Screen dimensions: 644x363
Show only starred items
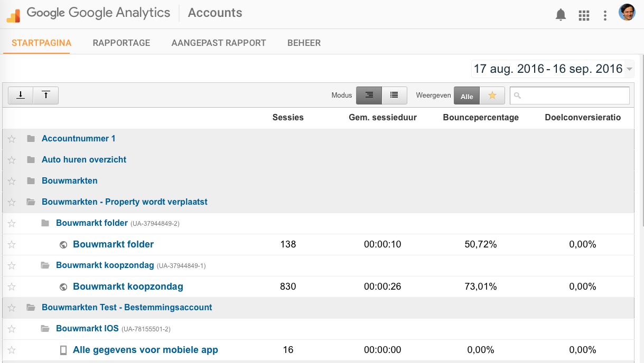pyautogui.click(x=492, y=95)
